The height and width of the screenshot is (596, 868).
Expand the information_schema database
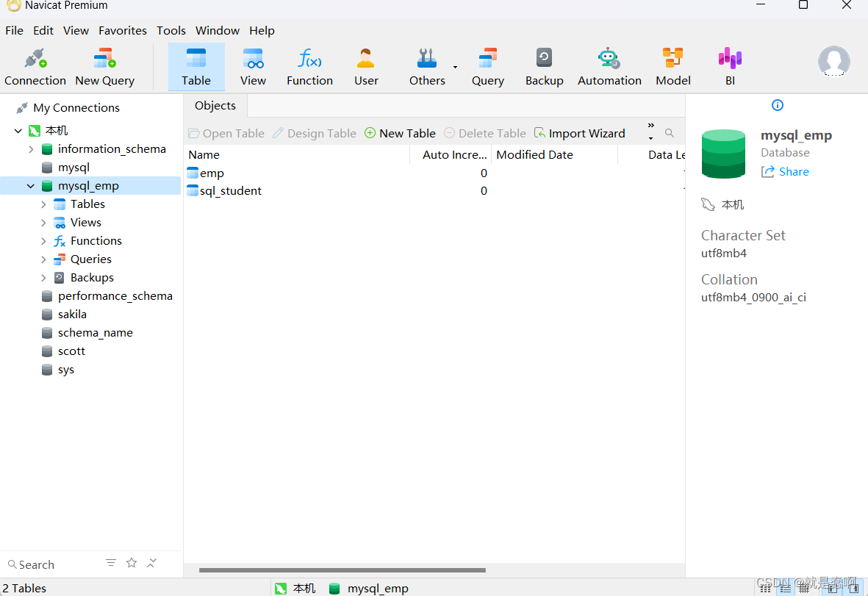click(31, 149)
